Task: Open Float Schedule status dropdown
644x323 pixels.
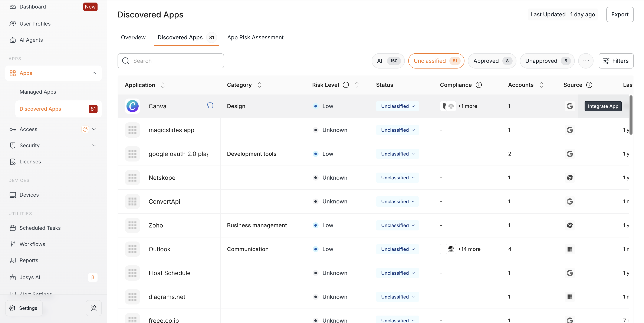Action: (398, 273)
